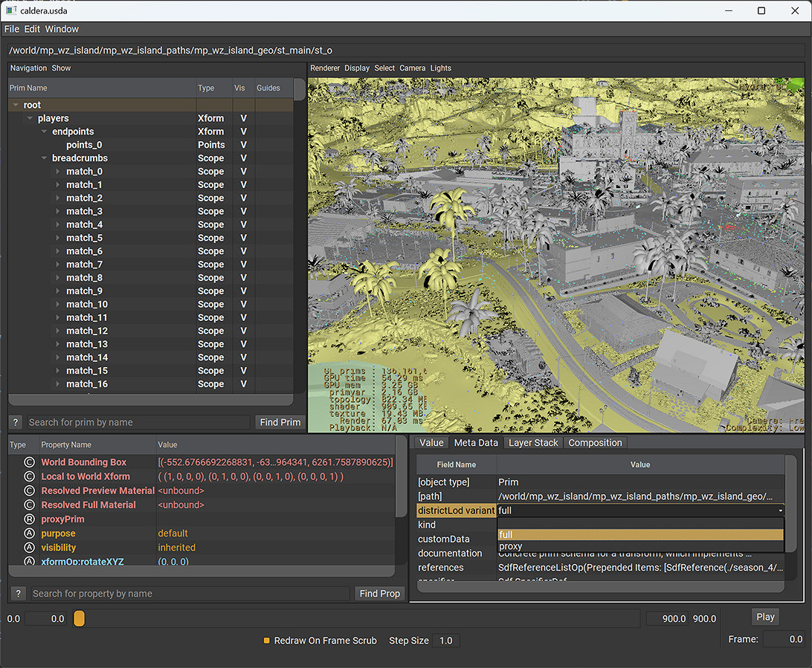Collapse the breadcrumbs tree node

[x=45, y=158]
